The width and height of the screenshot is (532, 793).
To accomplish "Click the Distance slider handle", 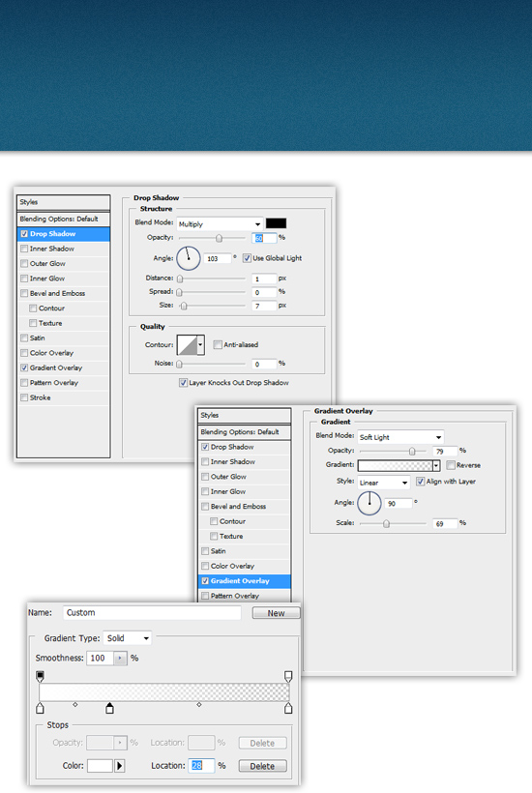I will [180, 279].
